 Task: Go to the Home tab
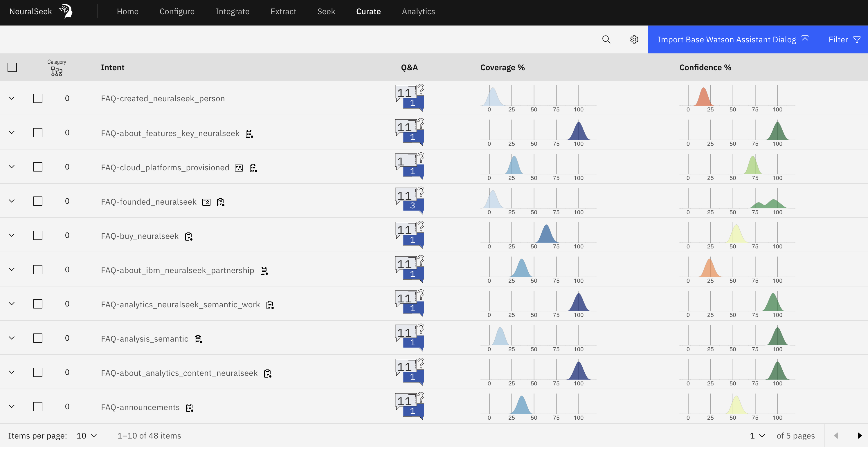(128, 11)
